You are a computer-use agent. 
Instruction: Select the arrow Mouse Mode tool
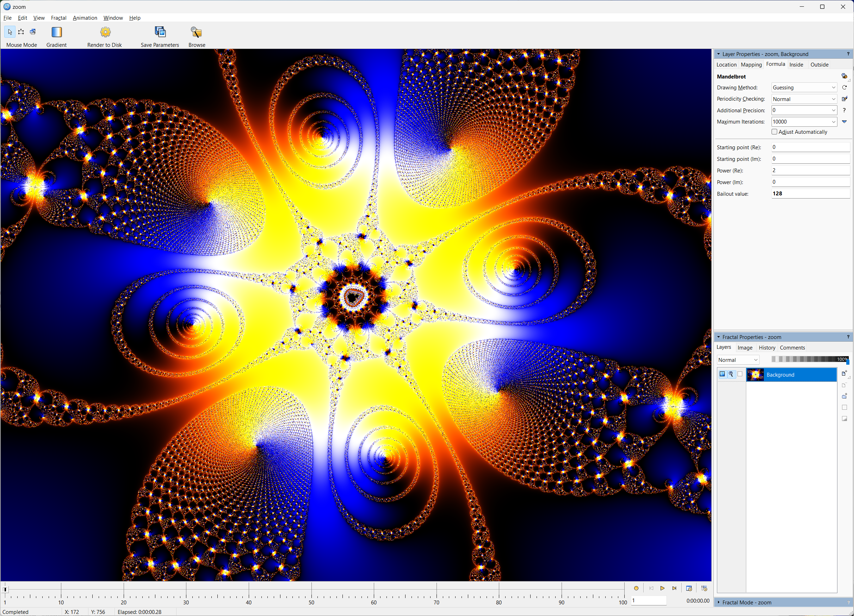(10, 32)
